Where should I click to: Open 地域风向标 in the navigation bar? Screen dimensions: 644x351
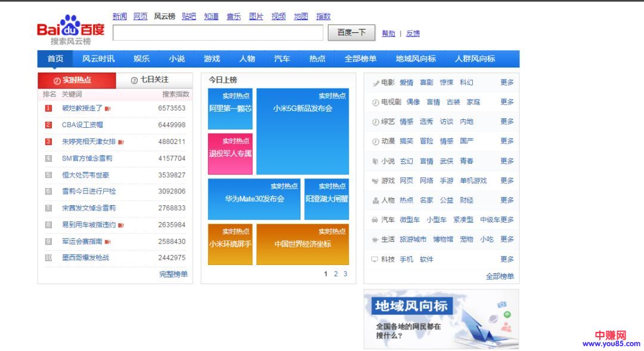pos(416,59)
